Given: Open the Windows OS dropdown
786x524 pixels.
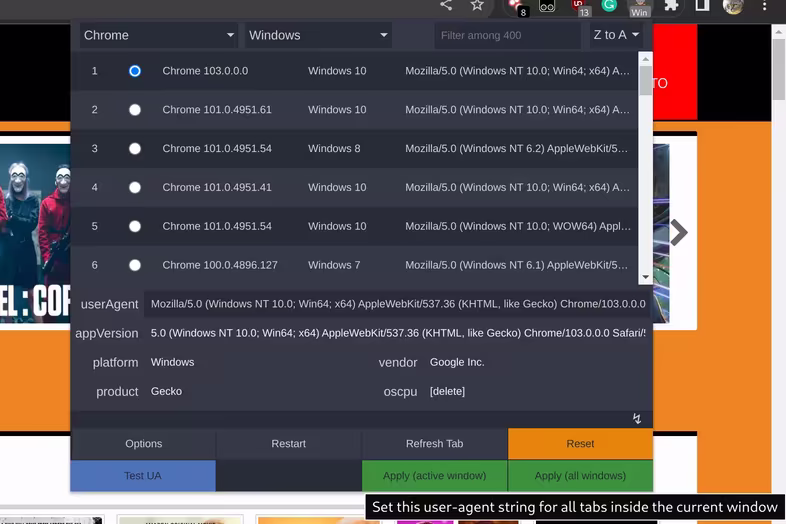Looking at the screenshot, I should tap(318, 35).
